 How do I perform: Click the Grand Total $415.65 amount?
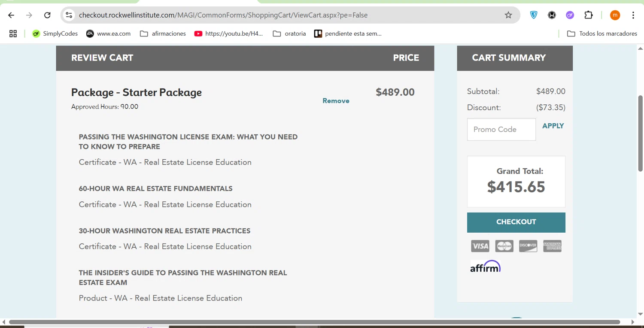(x=516, y=187)
